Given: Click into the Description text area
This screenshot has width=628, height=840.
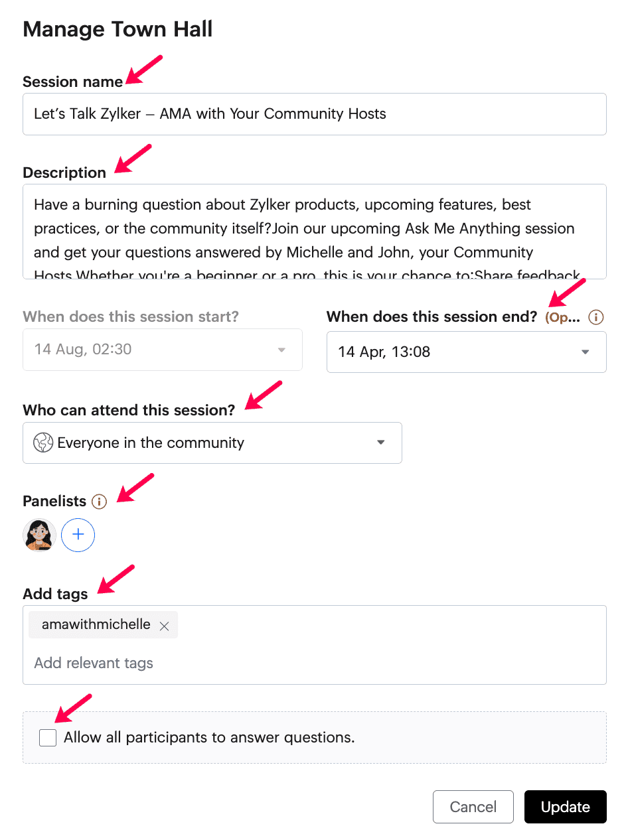Looking at the screenshot, I should point(315,232).
